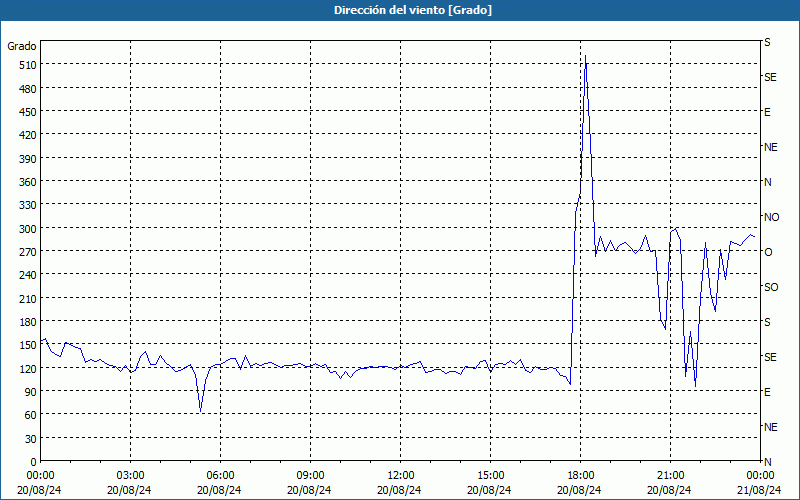Screen dimensions: 800x500
Task: Click the 'O' compass label on right axis
Action: (768, 252)
